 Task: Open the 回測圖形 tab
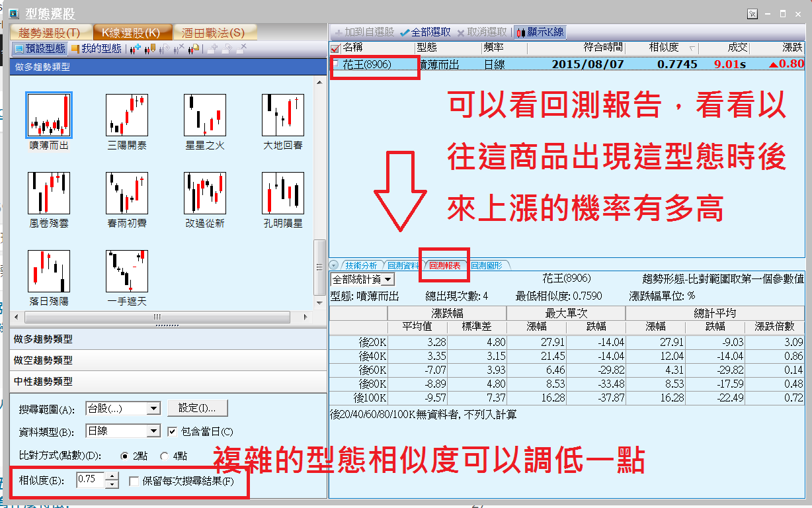487,265
